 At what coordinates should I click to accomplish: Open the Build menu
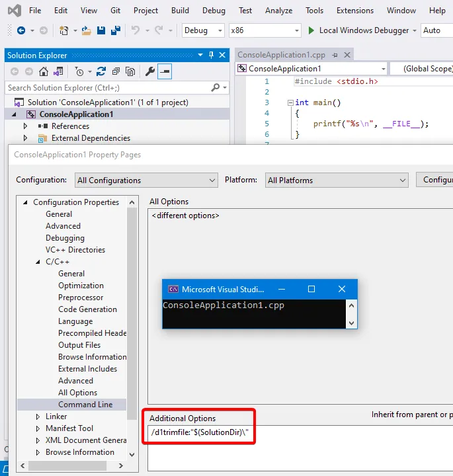(180, 11)
